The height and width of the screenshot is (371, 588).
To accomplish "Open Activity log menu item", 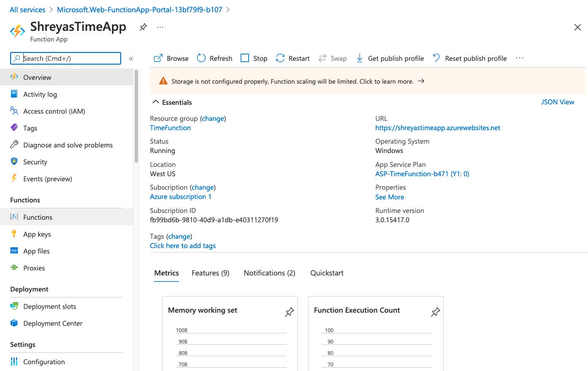I will tap(66, 94).
